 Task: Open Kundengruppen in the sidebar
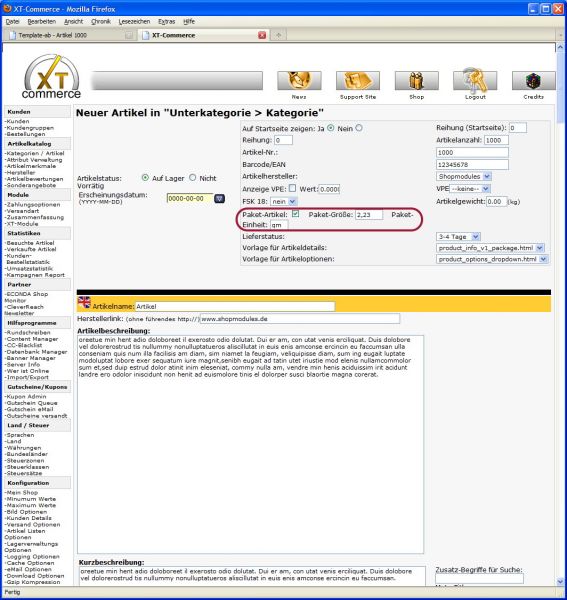(29, 128)
